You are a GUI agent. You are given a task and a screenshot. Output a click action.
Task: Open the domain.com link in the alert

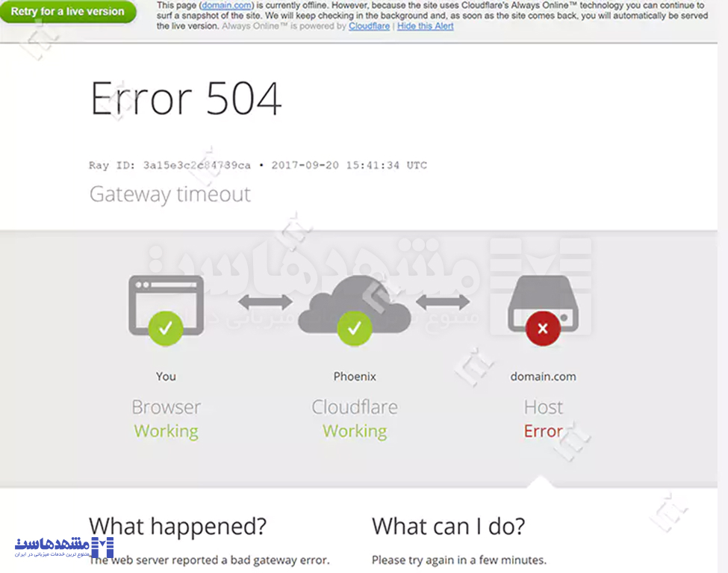coord(226,5)
